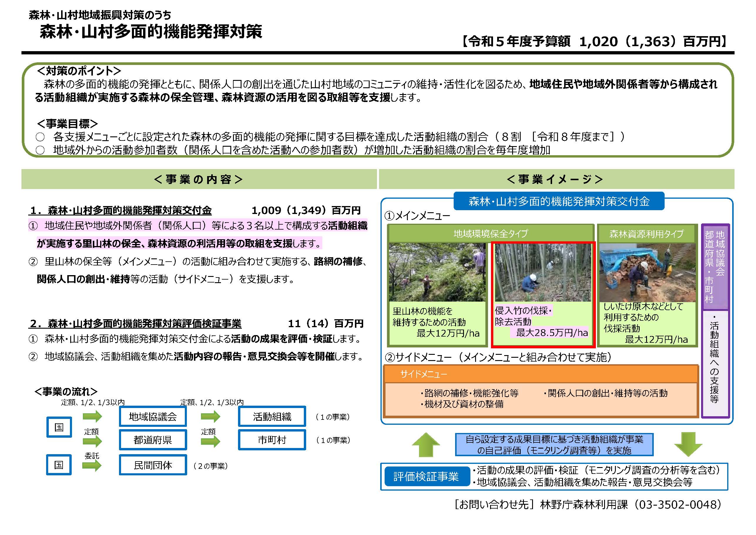
Task: Click the purple 地域協議会 都道府県・市町村 box
Action: pos(715,267)
